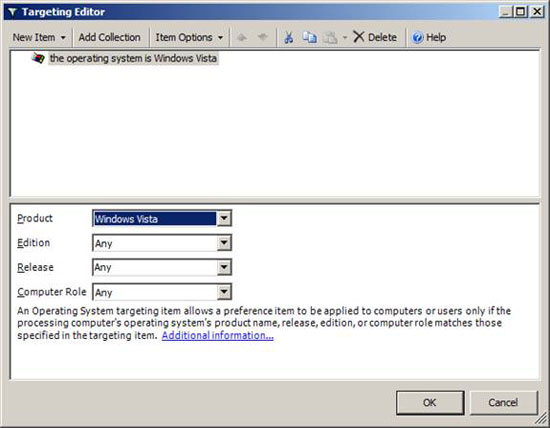
Task: Click the Windows flag icon of the targeting item
Action: [38, 58]
